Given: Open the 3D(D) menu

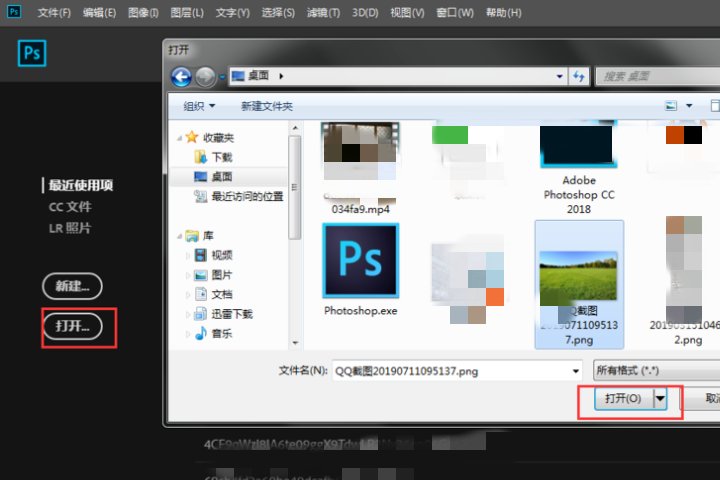Looking at the screenshot, I should (365, 13).
